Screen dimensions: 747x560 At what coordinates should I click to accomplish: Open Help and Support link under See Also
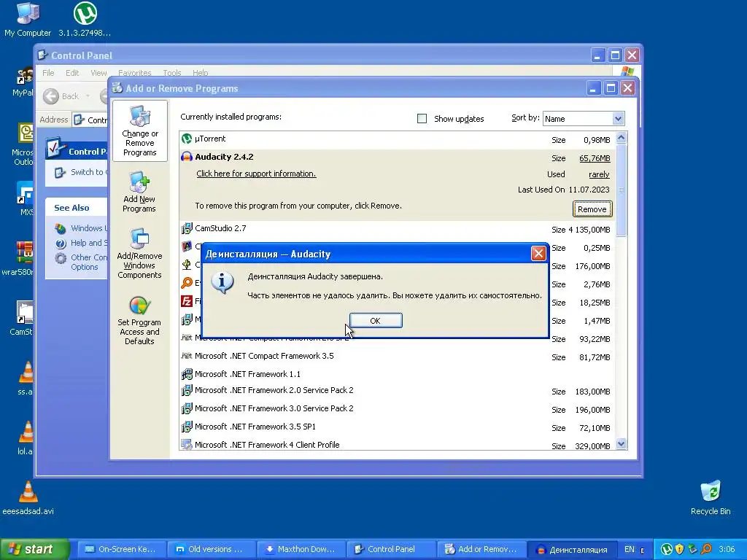[82, 243]
